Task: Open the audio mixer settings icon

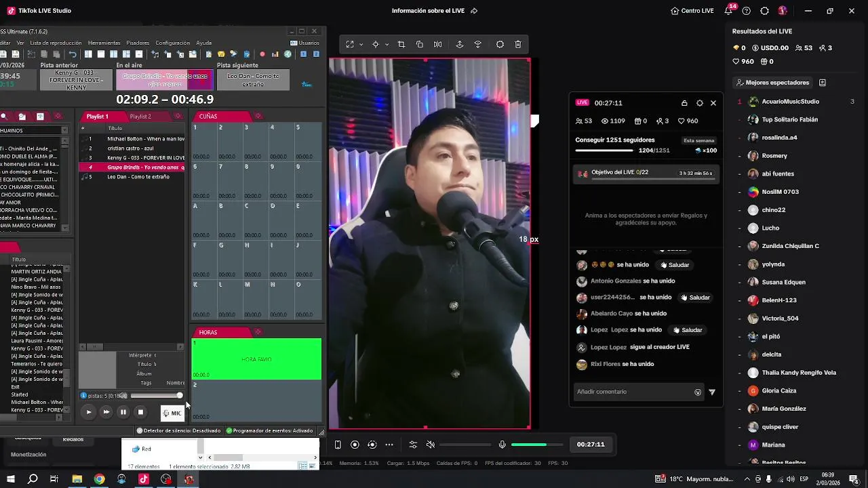Action: click(413, 445)
